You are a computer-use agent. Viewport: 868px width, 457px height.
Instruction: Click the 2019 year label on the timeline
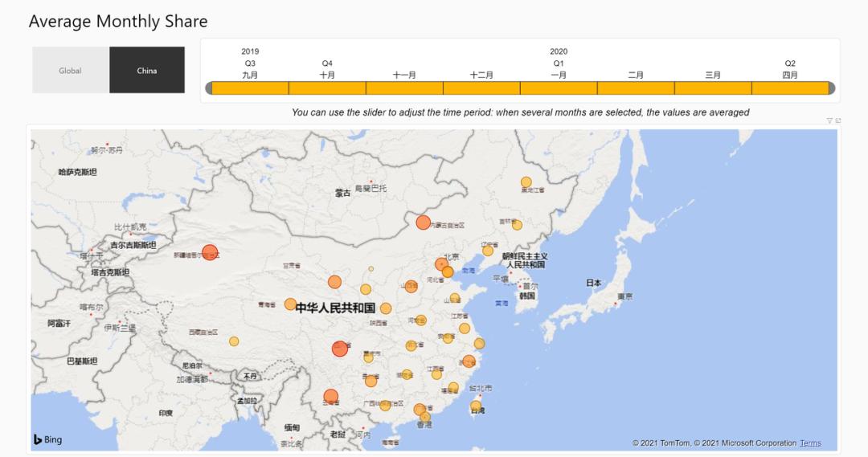(250, 51)
